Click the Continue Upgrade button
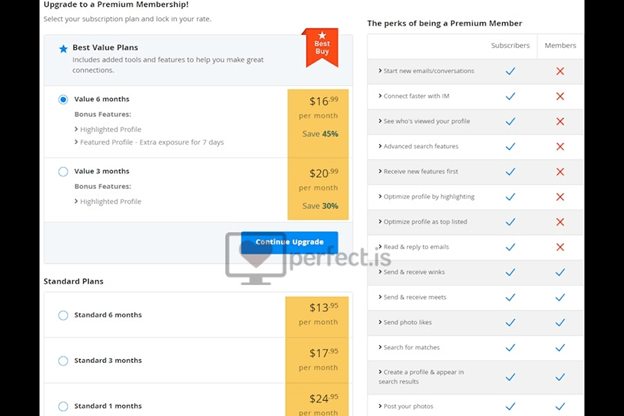 [x=289, y=242]
